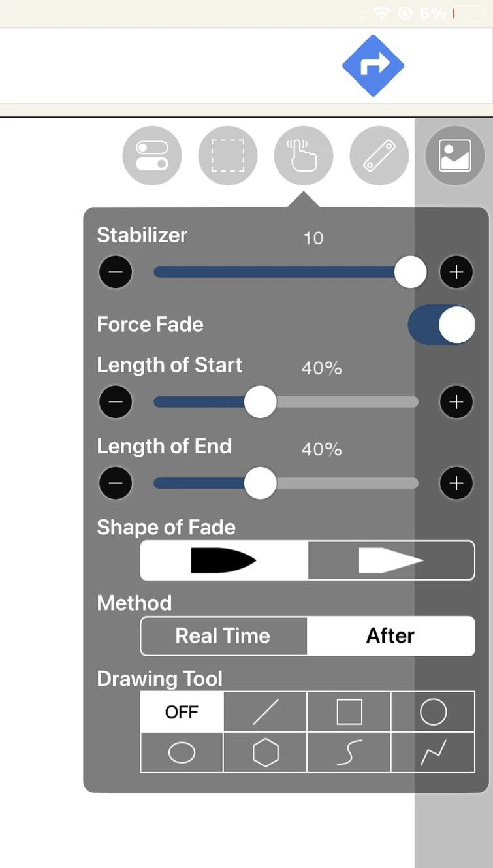Set Method to Real Time

coord(223,636)
